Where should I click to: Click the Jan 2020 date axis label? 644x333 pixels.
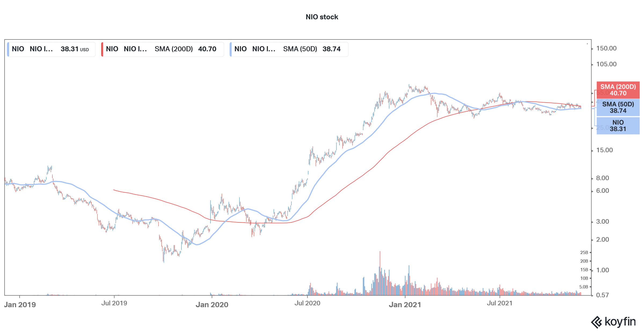pos(212,305)
